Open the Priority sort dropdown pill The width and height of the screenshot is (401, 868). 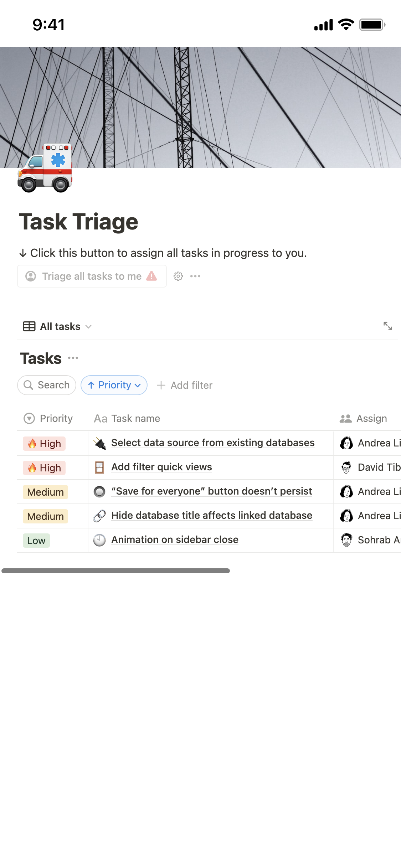point(114,385)
